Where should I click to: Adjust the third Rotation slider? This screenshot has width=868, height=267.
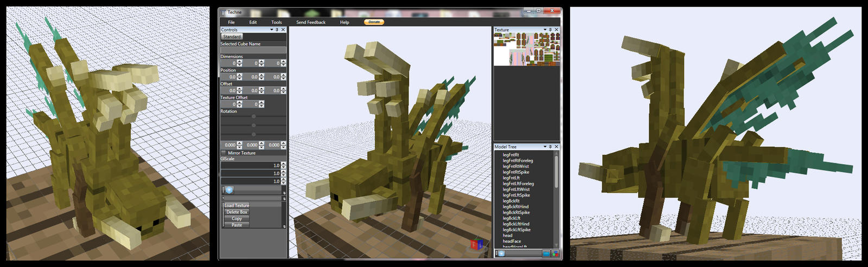coord(253,134)
